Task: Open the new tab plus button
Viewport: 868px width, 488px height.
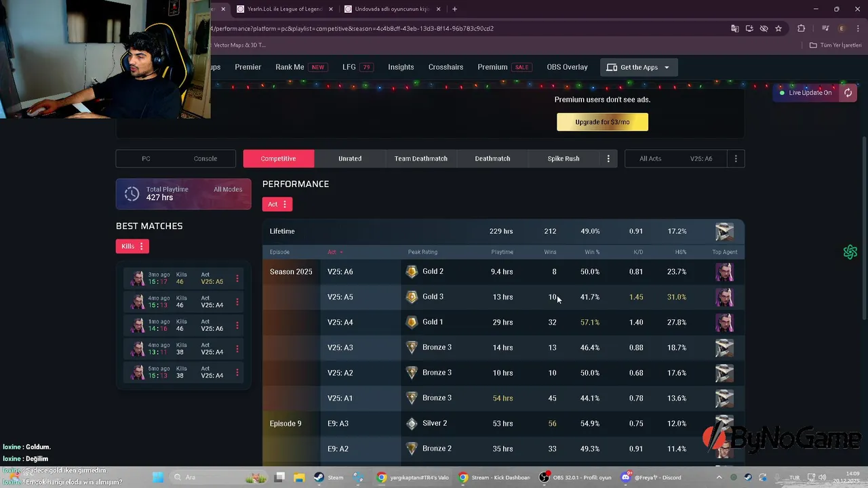Action: click(x=454, y=9)
